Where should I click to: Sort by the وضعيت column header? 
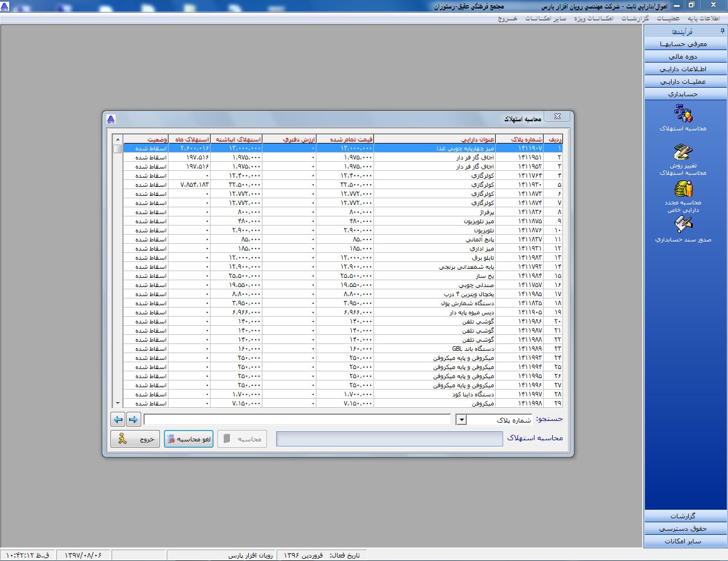146,140
